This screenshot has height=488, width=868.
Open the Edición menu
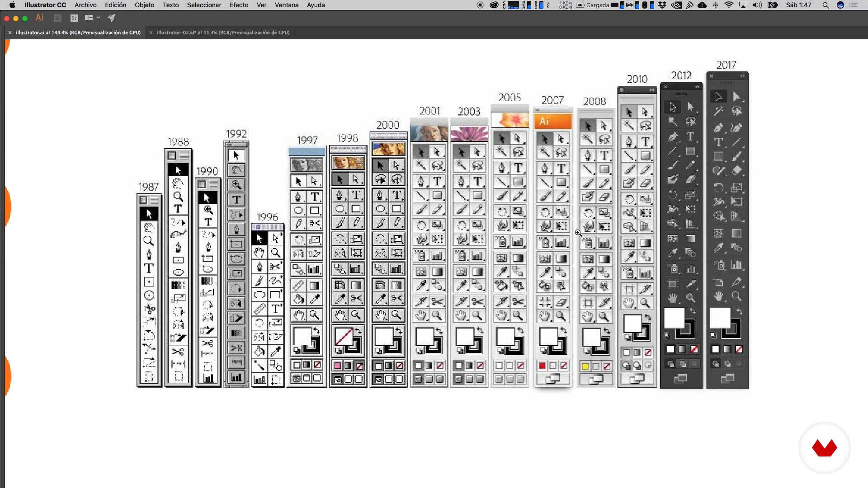[115, 5]
